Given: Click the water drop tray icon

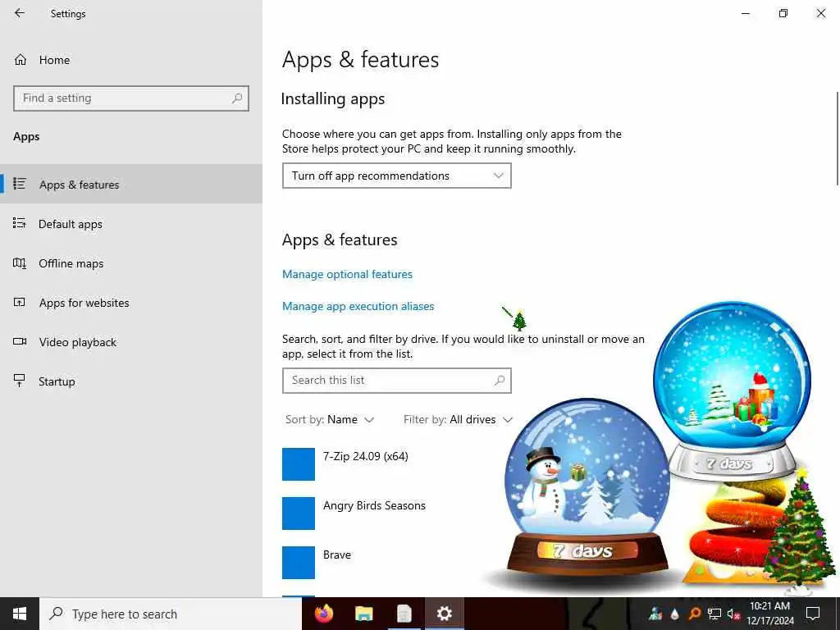Looking at the screenshot, I should click(x=674, y=614).
